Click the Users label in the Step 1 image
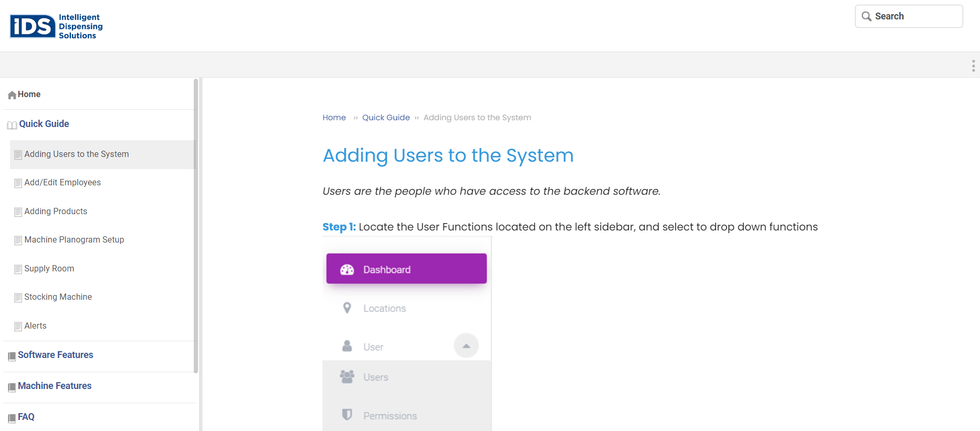 [376, 377]
